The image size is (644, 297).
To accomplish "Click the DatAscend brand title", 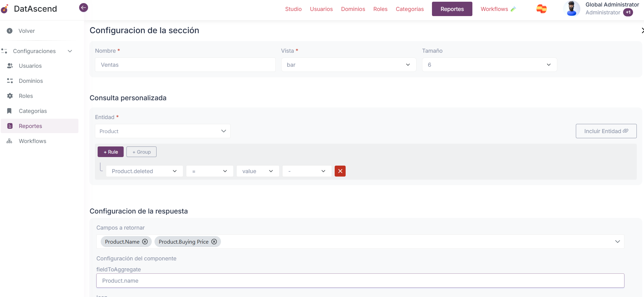I will 36,9.
